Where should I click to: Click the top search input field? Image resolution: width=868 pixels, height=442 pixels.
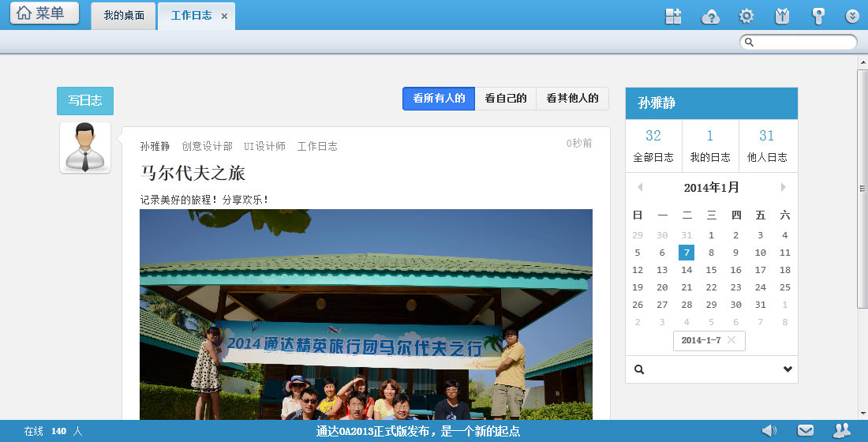tap(803, 43)
